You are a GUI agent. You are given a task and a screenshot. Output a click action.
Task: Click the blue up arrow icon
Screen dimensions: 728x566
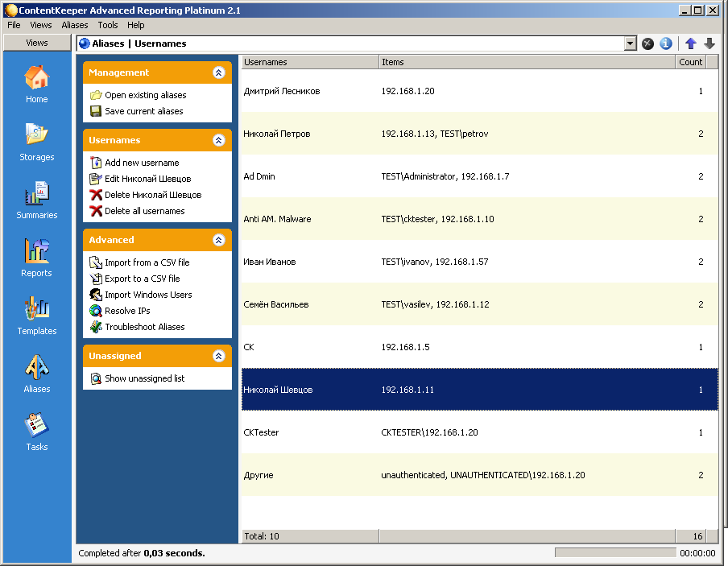pos(691,43)
